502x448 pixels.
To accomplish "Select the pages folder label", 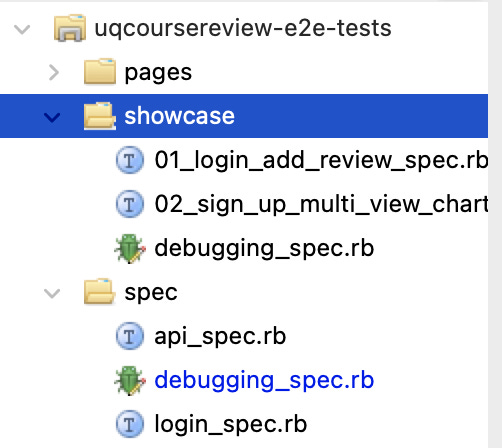I will coord(158,73).
